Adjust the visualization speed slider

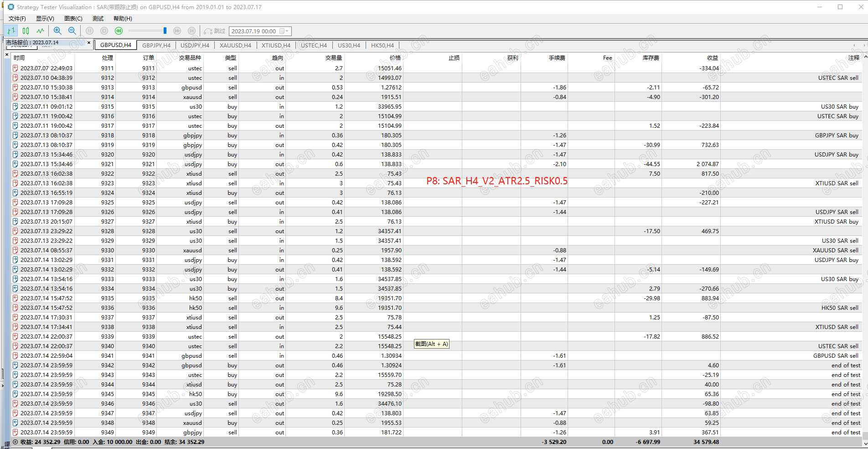[165, 31]
